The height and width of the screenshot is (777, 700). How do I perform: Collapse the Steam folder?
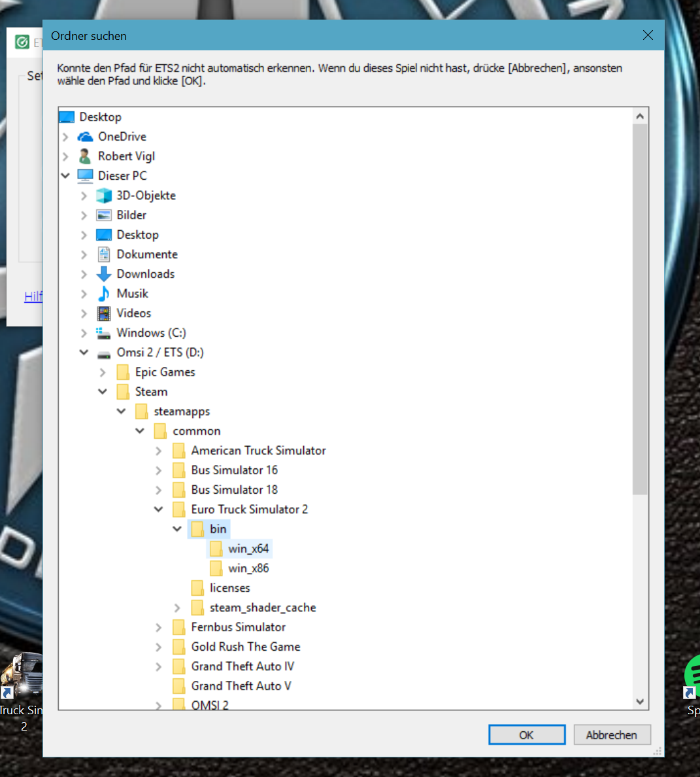pos(103,392)
